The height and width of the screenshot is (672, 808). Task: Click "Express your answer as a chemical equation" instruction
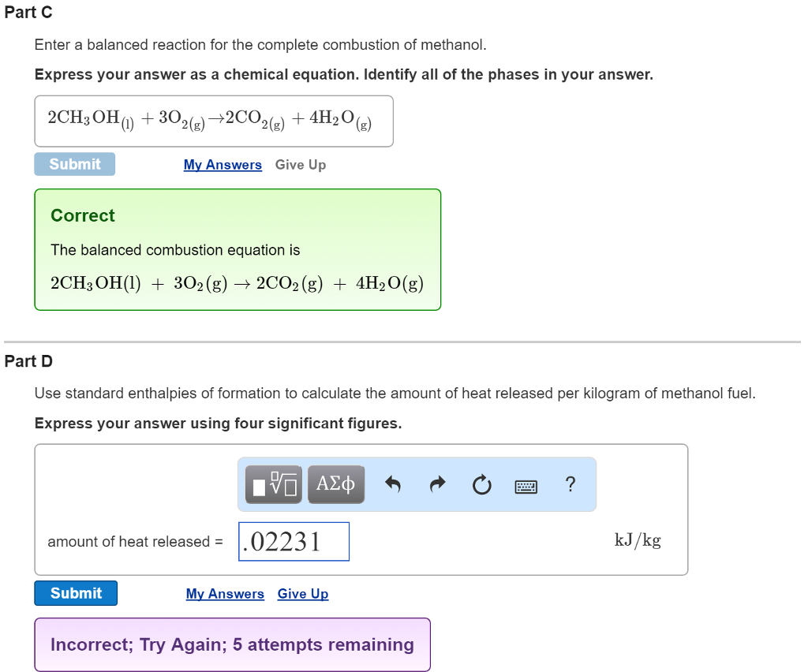point(344,75)
